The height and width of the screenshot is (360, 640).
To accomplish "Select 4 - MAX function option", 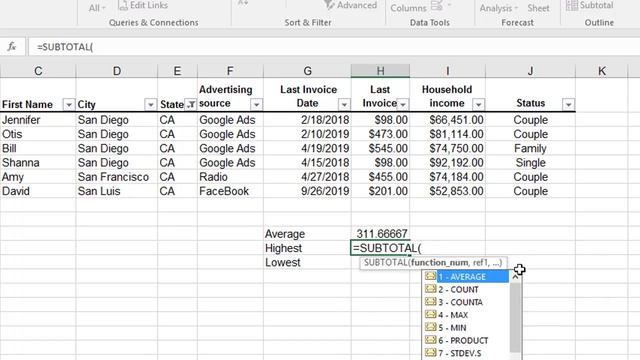I will click(466, 315).
